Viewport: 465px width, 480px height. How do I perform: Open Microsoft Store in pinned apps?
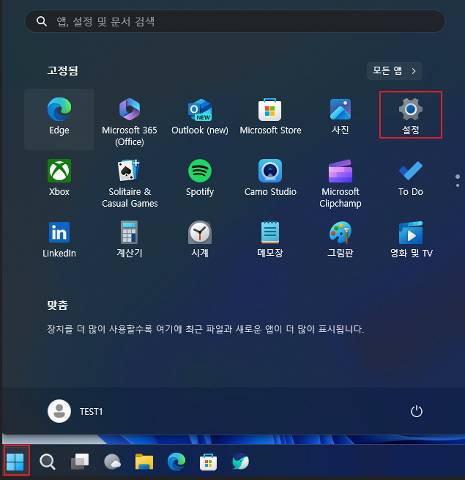(x=270, y=116)
